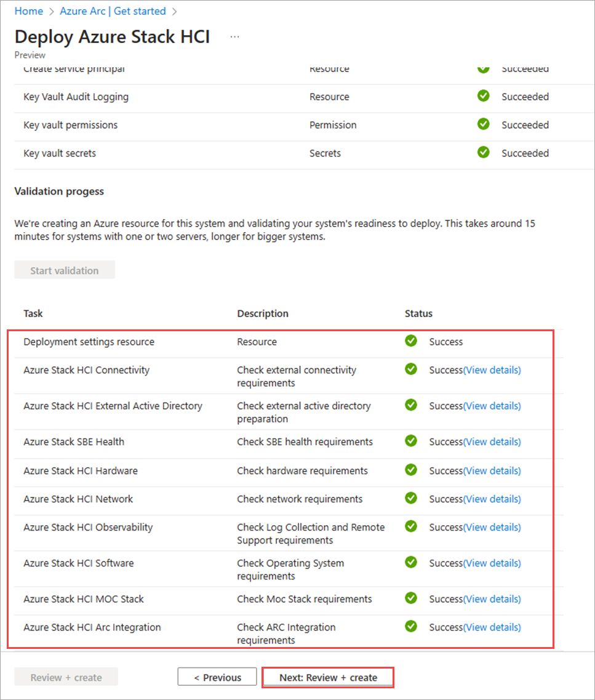Click the Deploy Azure Stack HCI page title
Image resolution: width=595 pixels, height=700 pixels.
[x=112, y=36]
